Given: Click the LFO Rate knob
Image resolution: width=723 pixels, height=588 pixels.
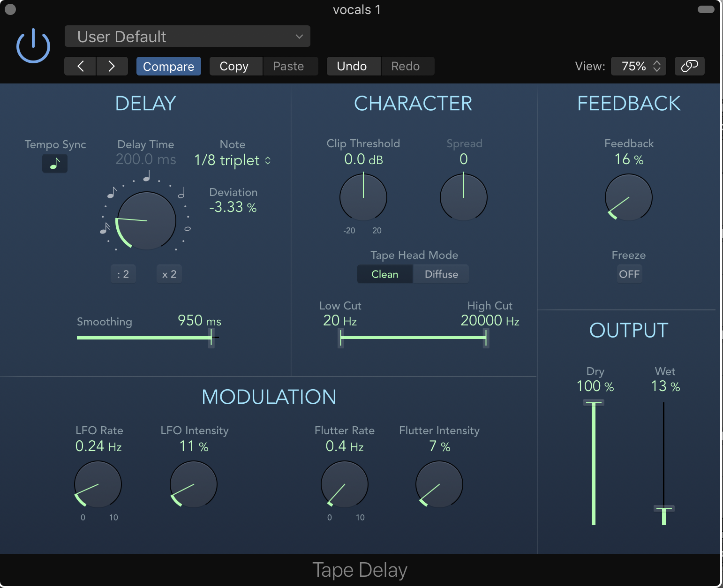Looking at the screenshot, I should pyautogui.click(x=98, y=484).
